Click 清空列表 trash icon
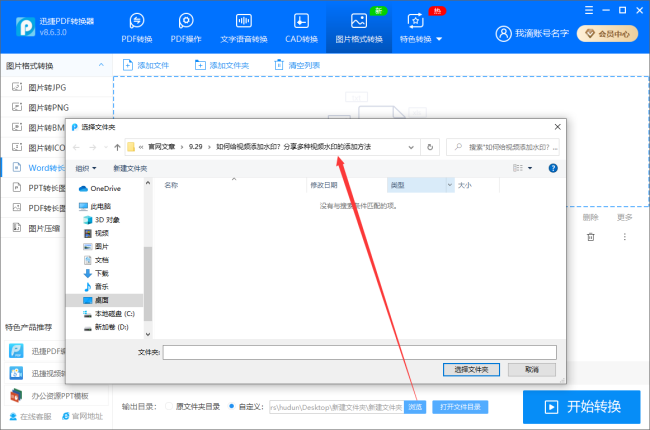This screenshot has width=650, height=430. tap(279, 65)
